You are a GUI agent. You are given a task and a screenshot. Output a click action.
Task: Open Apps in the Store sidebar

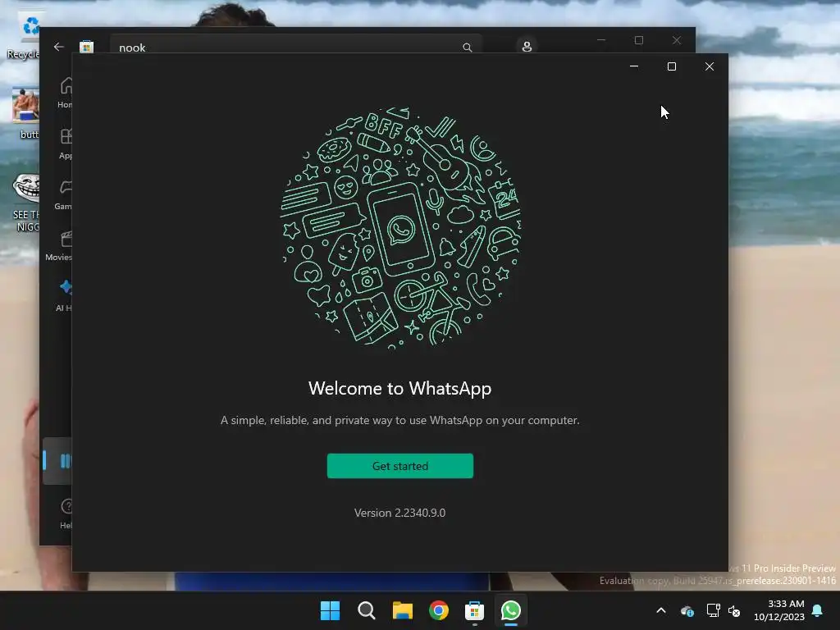coord(66,144)
